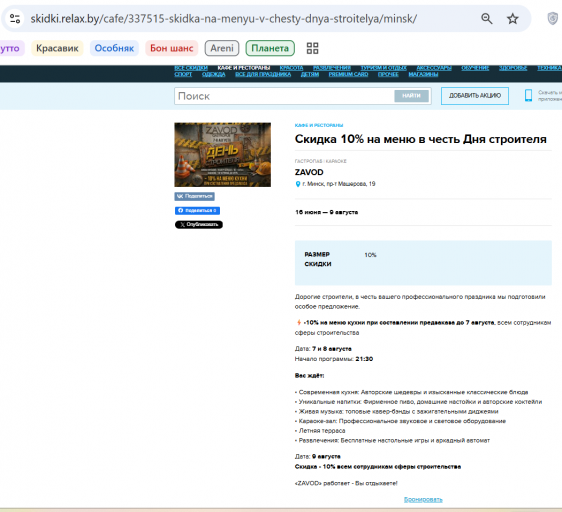Bookmark this page with the star icon
Screen dimensions: 562x512
click(513, 19)
